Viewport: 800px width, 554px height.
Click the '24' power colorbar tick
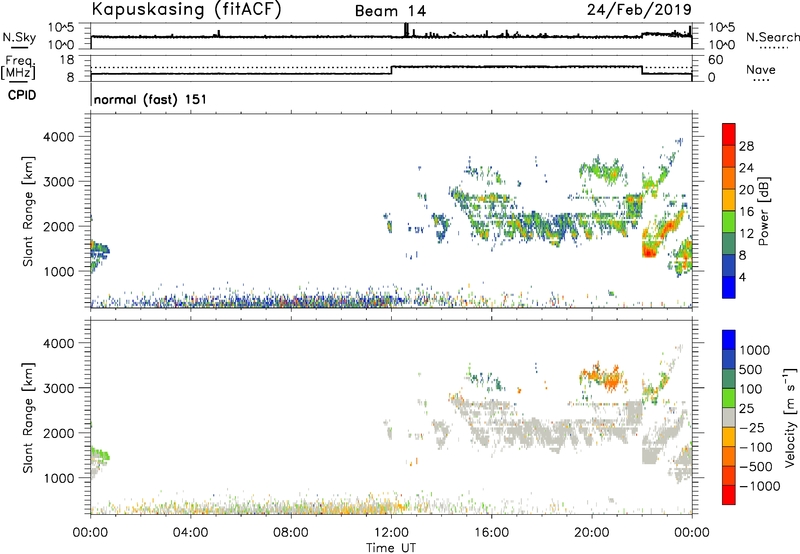pos(746,168)
